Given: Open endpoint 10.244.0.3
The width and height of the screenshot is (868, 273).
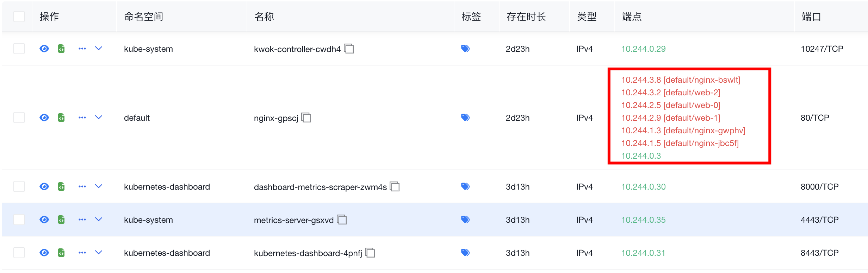Looking at the screenshot, I should coord(641,156).
